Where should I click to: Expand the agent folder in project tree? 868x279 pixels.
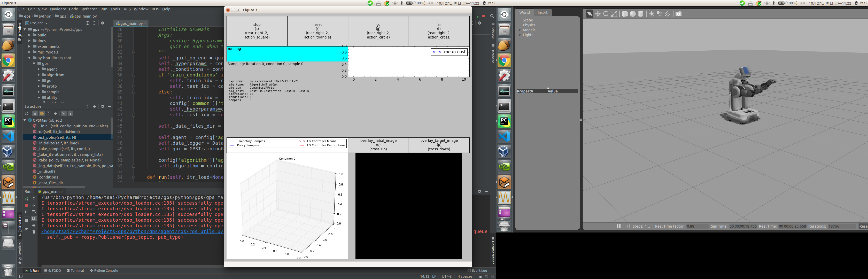(39, 69)
